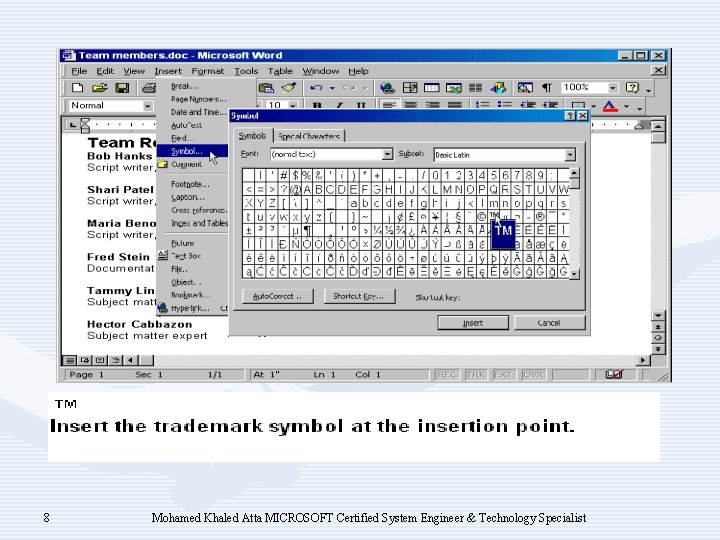Choose Footnote... from the Insert menu
The height and width of the screenshot is (540, 720).
pos(190,184)
